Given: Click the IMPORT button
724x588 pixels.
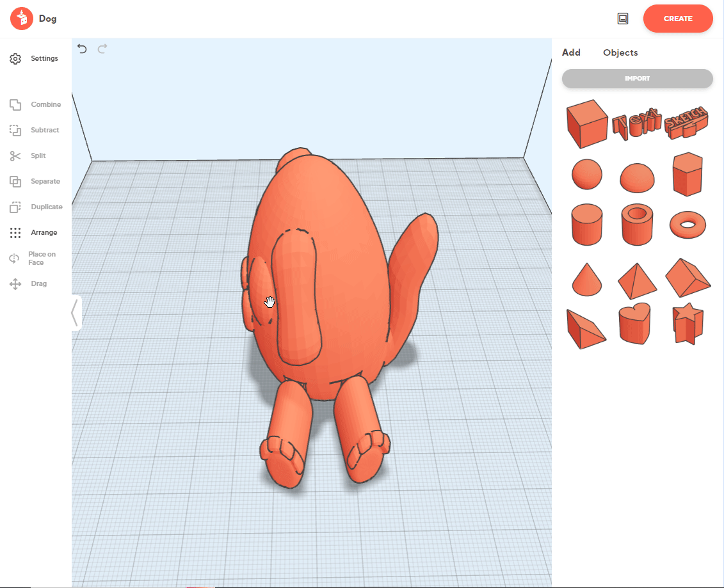Looking at the screenshot, I should coord(637,79).
